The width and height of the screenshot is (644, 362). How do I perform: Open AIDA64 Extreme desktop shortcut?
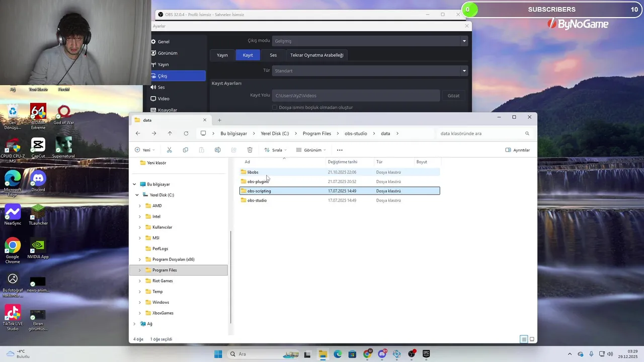[x=38, y=117]
